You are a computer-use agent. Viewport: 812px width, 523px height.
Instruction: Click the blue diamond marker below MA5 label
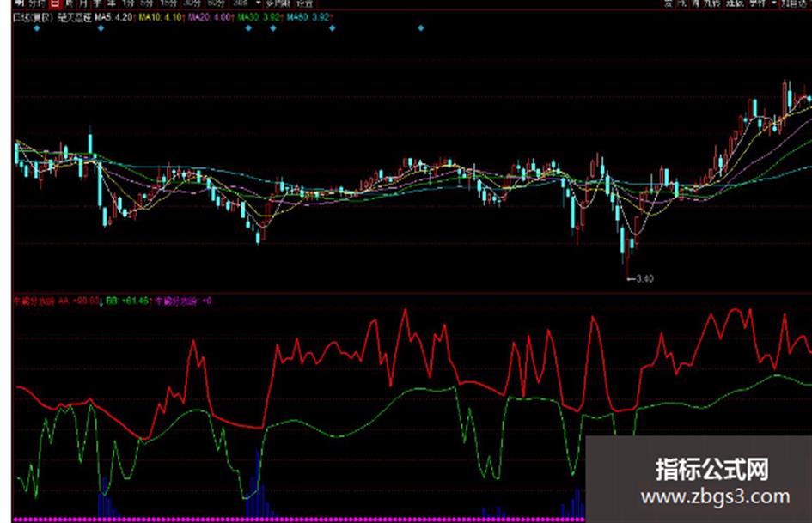coord(101,28)
